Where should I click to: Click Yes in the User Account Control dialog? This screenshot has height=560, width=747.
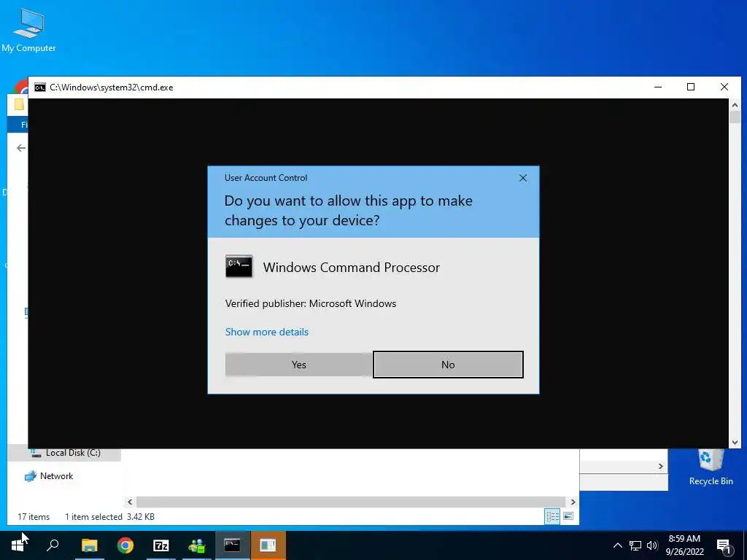point(298,365)
